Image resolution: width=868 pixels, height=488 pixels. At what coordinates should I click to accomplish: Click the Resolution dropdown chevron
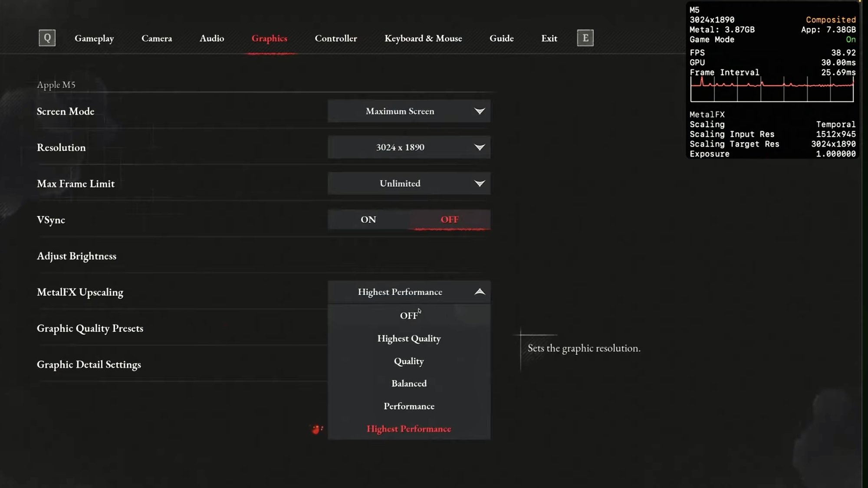(479, 147)
